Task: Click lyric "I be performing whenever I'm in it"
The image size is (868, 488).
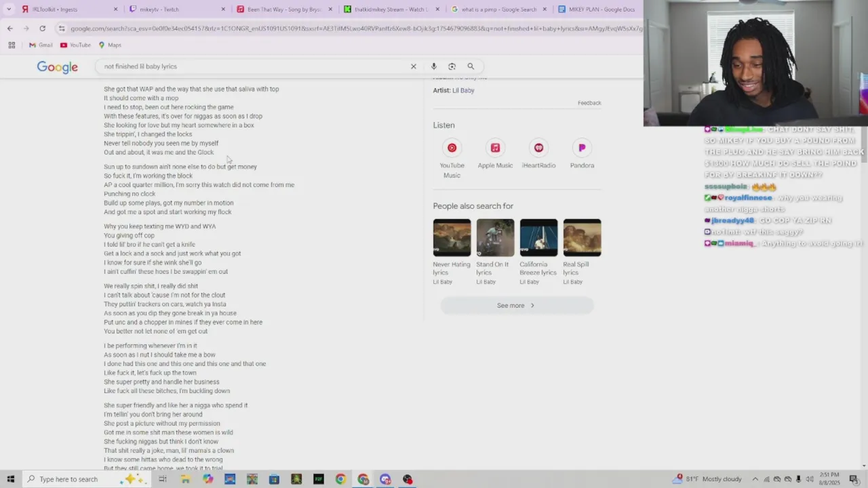Action: pyautogui.click(x=151, y=346)
